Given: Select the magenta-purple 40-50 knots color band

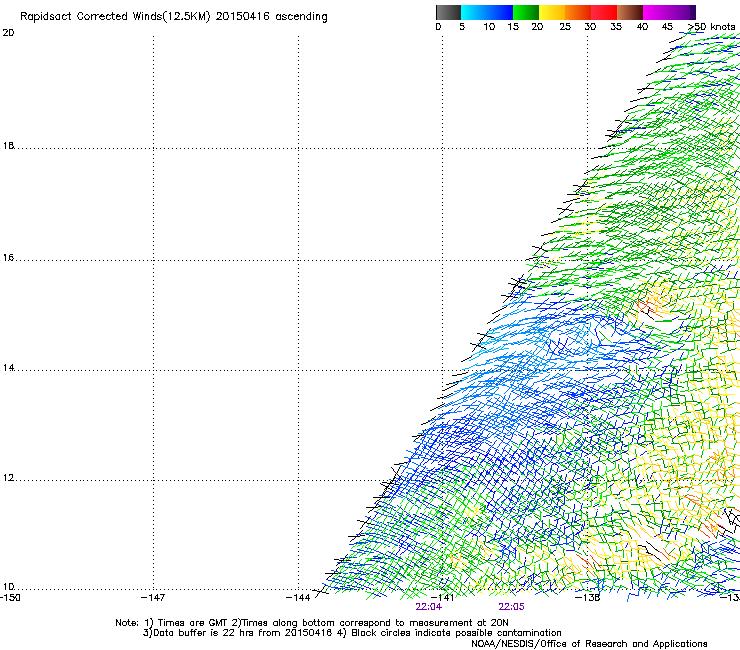Looking at the screenshot, I should point(669,12).
